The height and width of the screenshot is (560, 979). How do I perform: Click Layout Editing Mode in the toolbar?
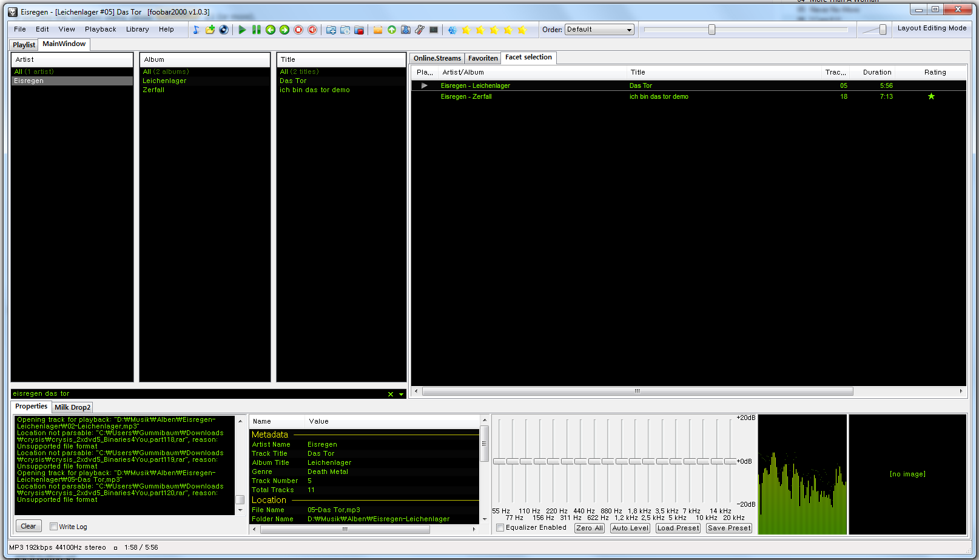(932, 28)
